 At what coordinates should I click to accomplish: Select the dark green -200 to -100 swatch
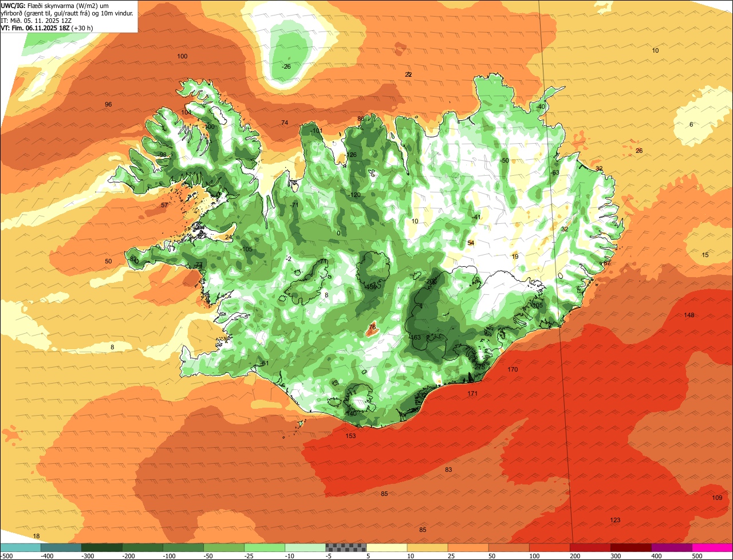tap(143, 547)
